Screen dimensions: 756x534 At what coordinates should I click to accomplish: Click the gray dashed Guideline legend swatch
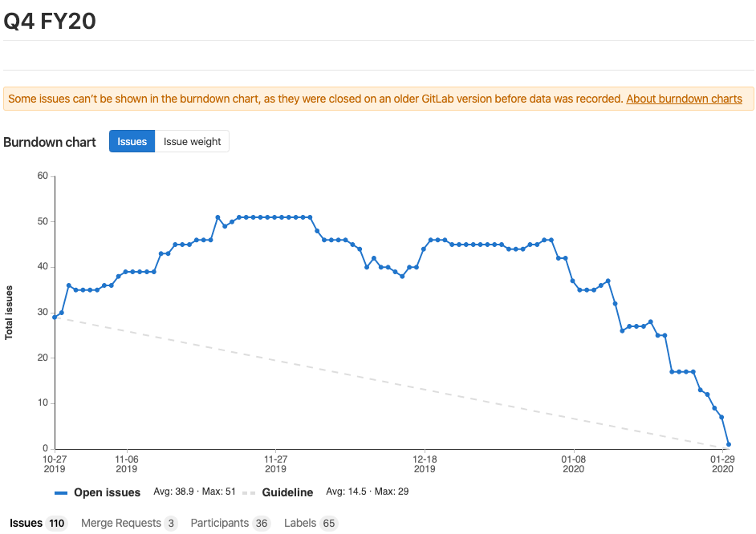249,492
